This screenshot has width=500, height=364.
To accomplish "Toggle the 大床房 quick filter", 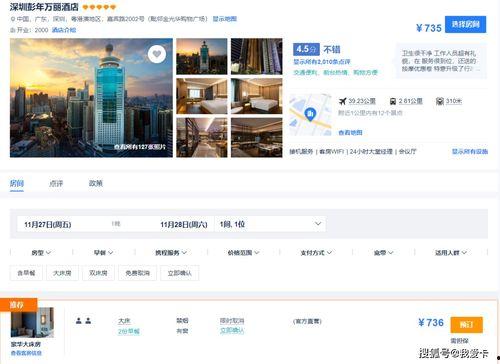I will tap(62, 273).
